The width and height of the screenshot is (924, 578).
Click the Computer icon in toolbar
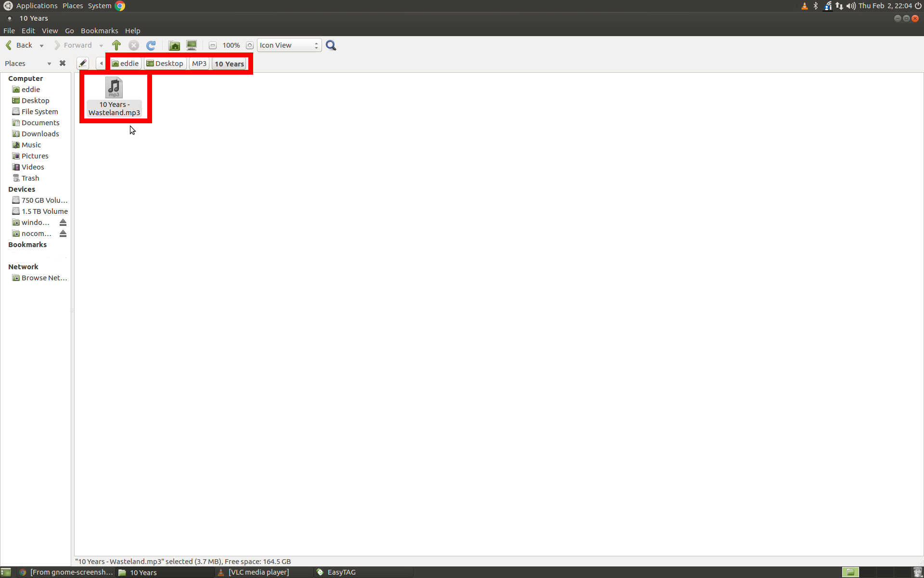point(192,45)
